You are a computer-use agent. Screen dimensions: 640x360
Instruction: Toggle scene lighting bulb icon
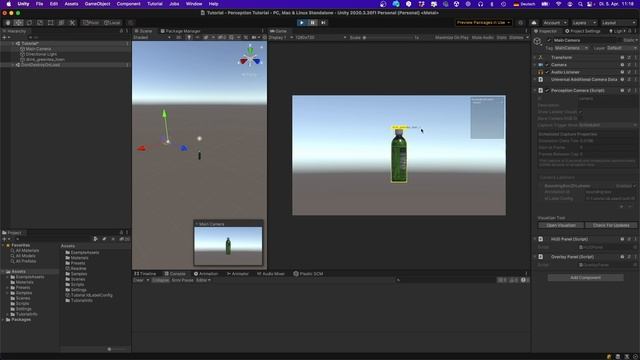(189, 38)
